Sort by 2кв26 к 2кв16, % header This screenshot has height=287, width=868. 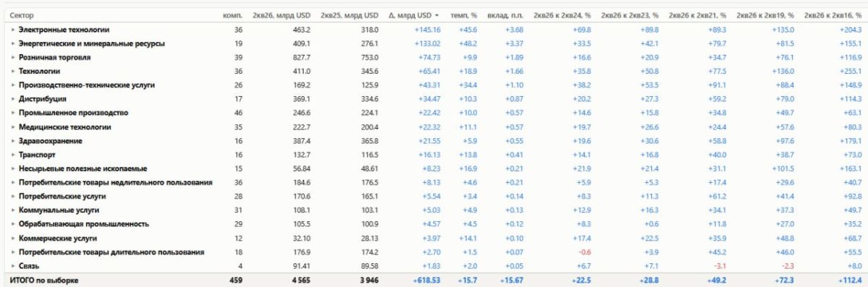[x=833, y=15]
